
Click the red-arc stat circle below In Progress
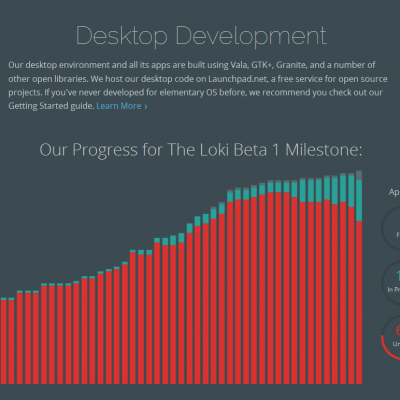pos(391,338)
